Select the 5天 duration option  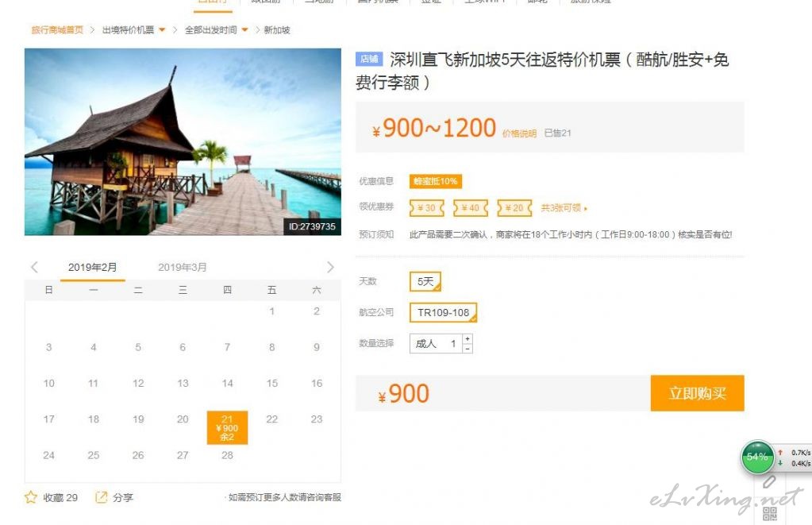pyautogui.click(x=425, y=281)
